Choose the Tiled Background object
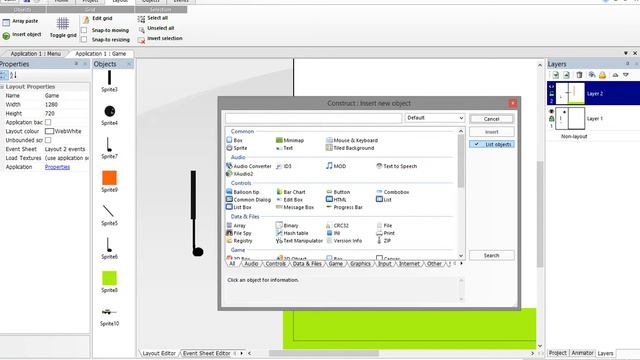This screenshot has width=640, height=360. 350,148
